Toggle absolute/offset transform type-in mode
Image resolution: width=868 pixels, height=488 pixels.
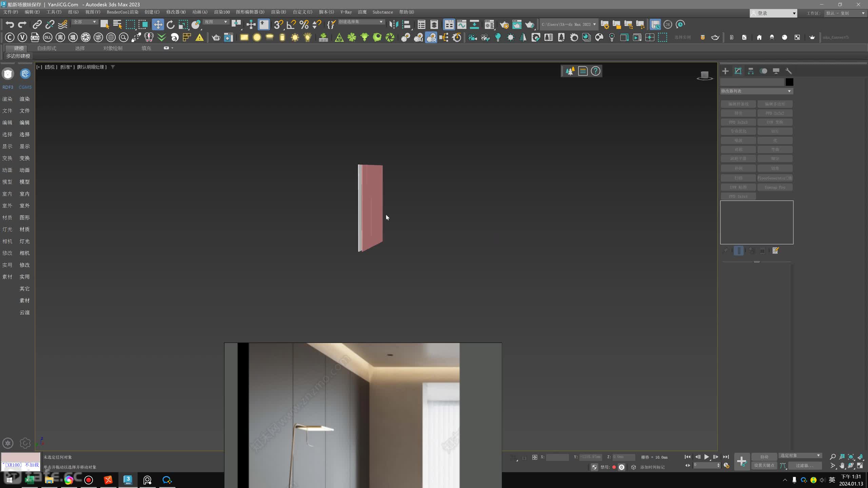535,457
